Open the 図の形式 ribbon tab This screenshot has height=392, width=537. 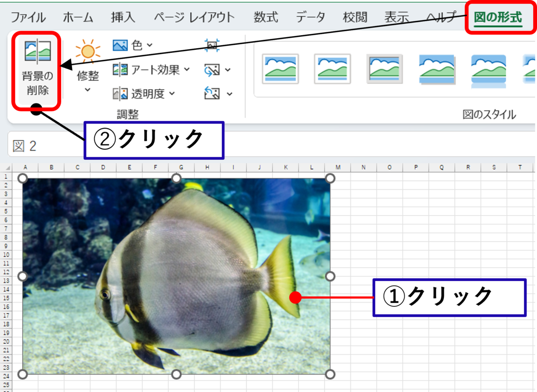[x=498, y=17]
